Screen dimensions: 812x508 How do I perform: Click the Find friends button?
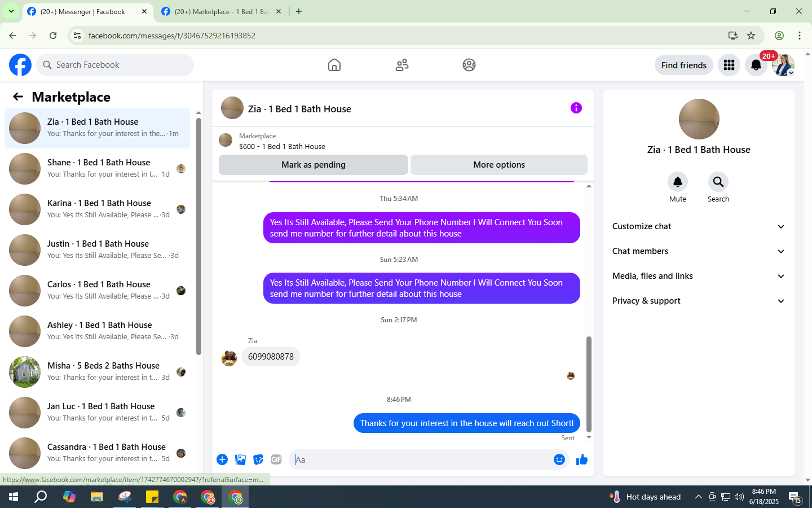[684, 65]
